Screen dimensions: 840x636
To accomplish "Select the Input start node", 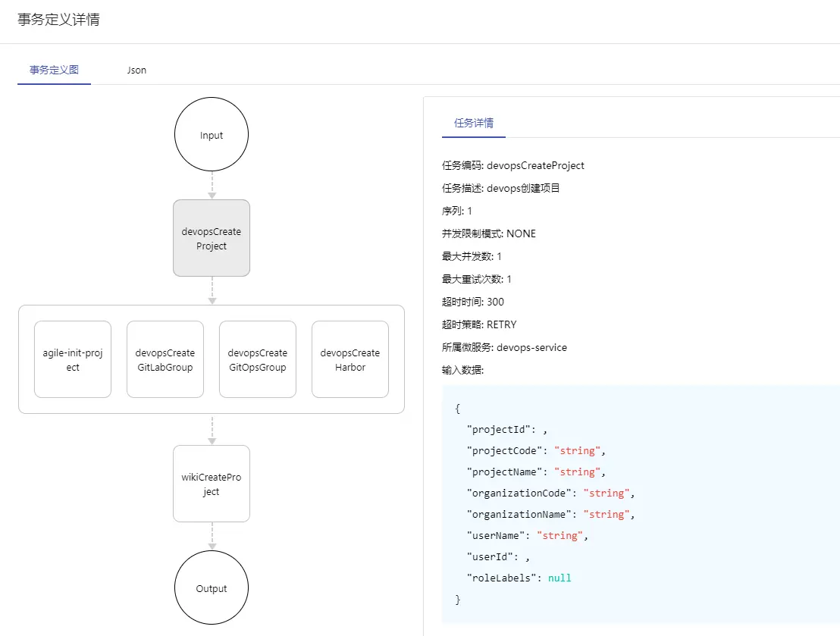I will (x=212, y=134).
